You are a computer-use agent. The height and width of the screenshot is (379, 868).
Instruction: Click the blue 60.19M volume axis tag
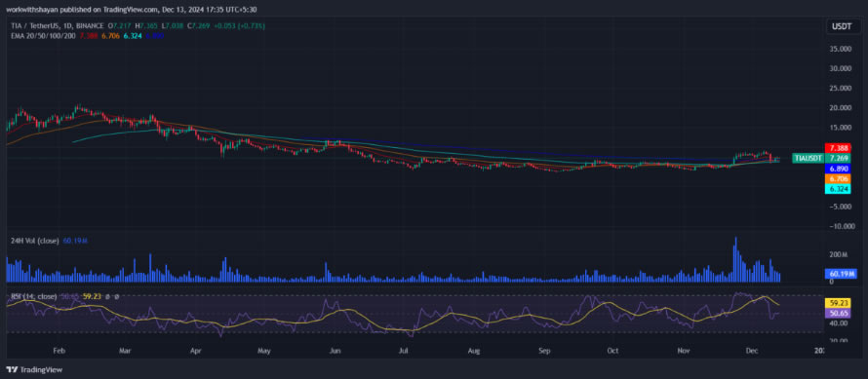point(838,274)
